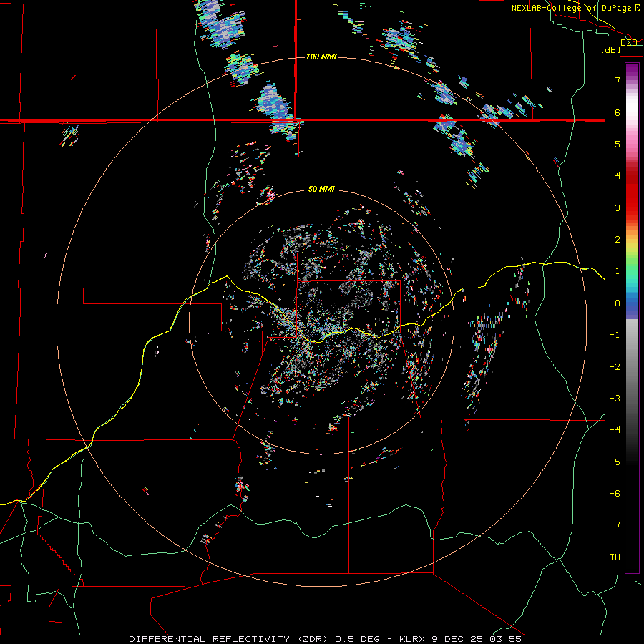
Task: Click the "NEXLAB-College of DuPage" header text
Action: point(572,8)
